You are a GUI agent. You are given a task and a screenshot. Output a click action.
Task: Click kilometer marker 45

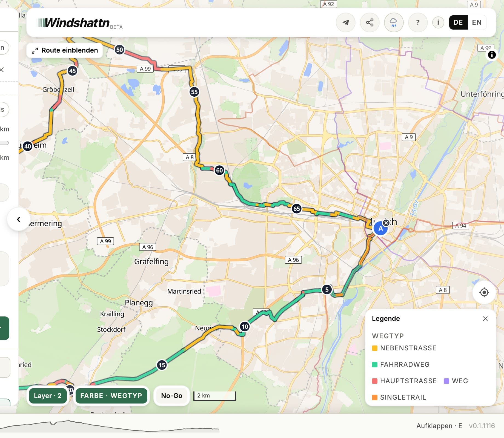tap(72, 71)
